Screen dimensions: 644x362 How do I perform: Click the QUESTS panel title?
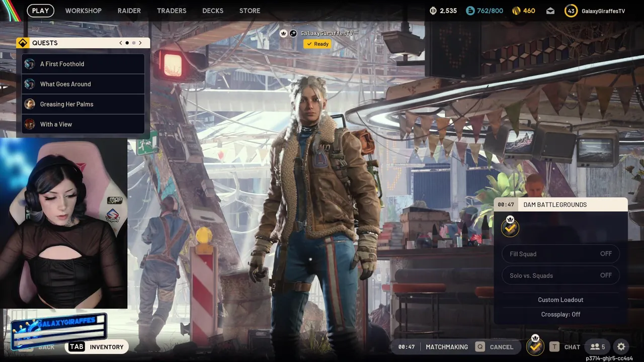click(45, 43)
